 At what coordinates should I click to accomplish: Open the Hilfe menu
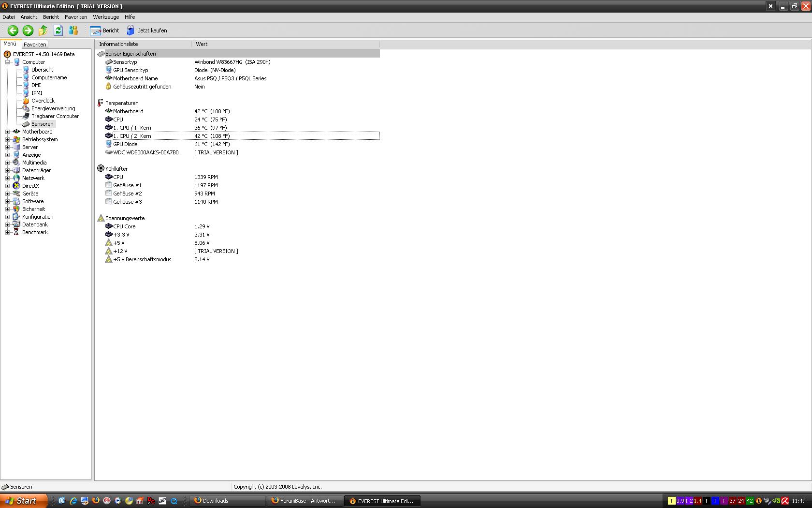pos(130,17)
